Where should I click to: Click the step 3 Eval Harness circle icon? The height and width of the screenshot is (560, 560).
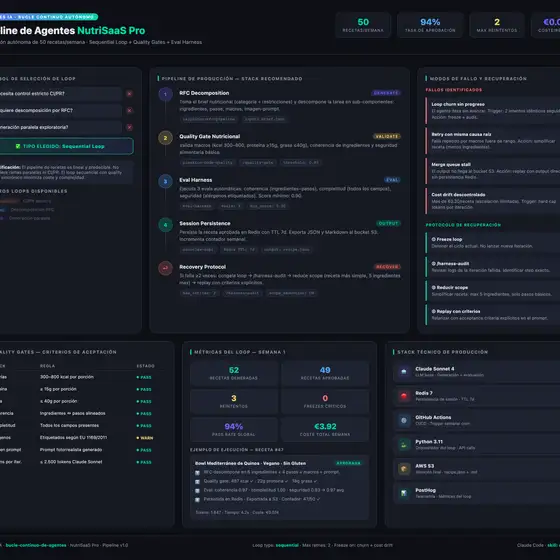pyautogui.click(x=165, y=181)
